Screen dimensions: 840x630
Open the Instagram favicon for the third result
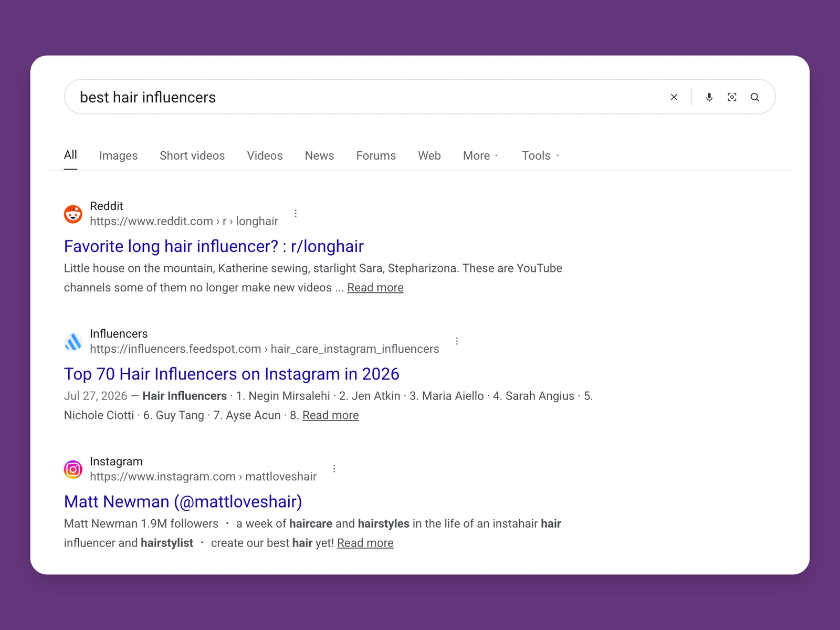click(x=73, y=469)
